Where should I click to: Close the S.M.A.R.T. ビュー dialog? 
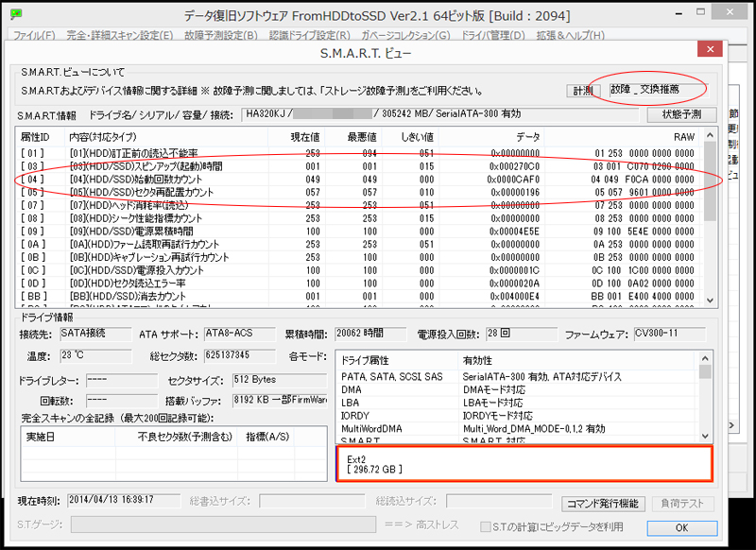point(710,49)
